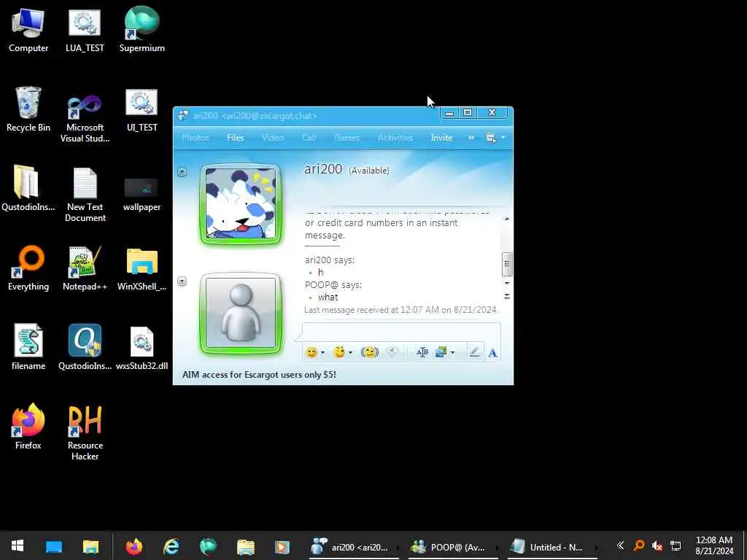Open the wink selection icon
Viewport: 747px width, 560px height.
(338, 352)
